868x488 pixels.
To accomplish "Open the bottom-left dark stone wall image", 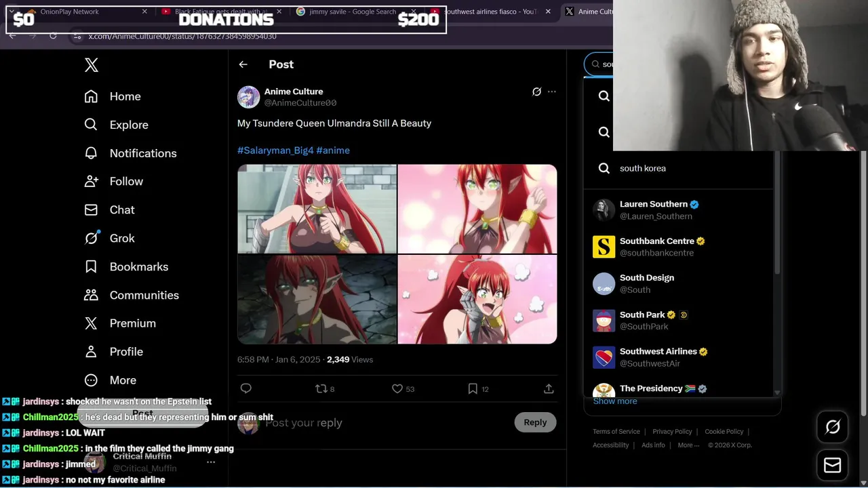I will (317, 300).
